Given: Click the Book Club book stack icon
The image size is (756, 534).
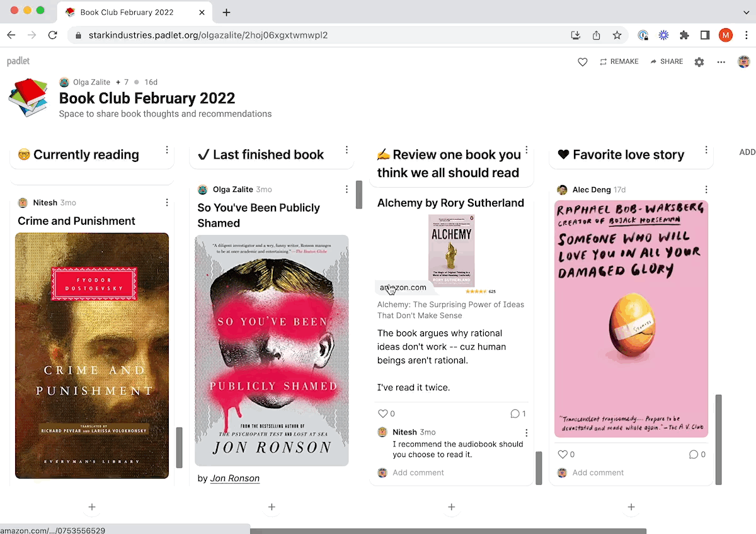Looking at the screenshot, I should [28, 98].
